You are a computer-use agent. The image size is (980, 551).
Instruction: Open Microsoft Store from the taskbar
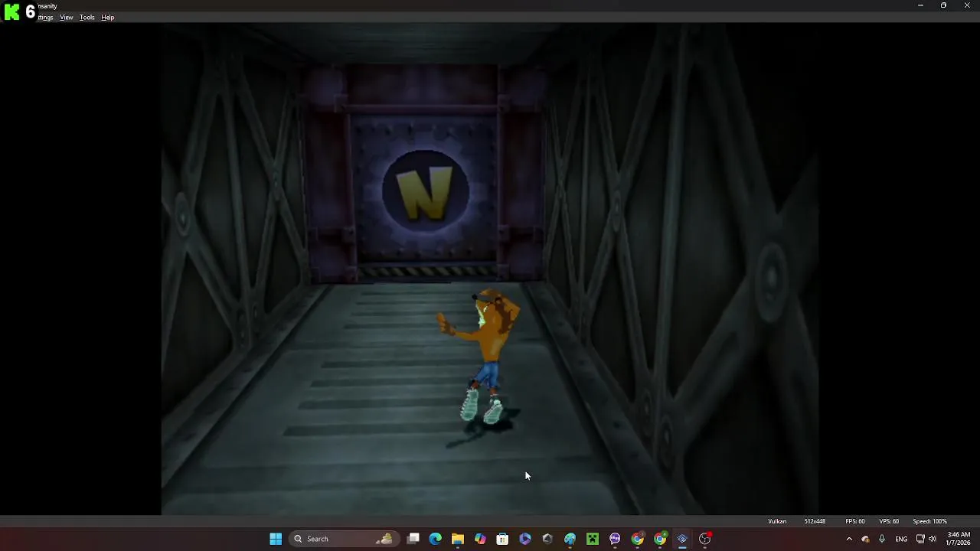(x=502, y=539)
